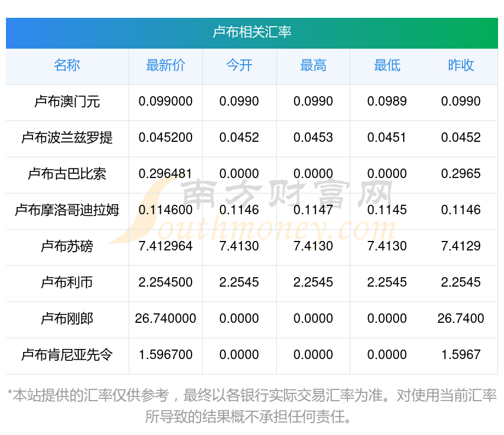Select the 最低 column header
The image size is (504, 435).
click(387, 65)
